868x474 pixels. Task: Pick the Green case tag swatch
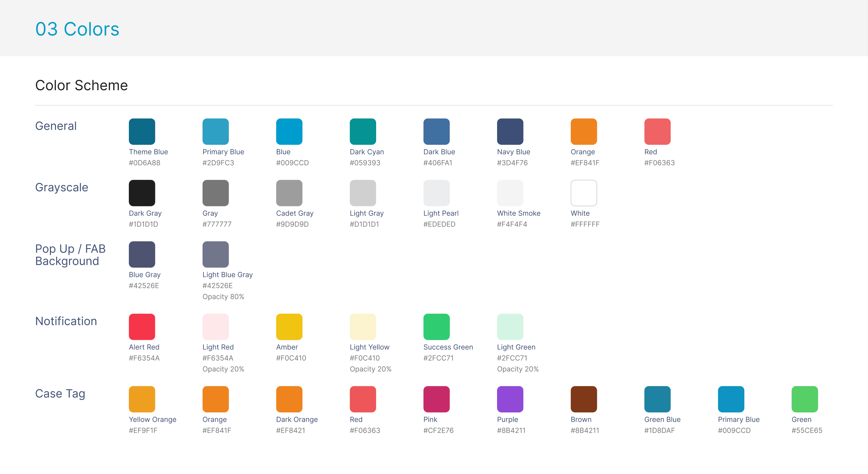click(x=804, y=399)
